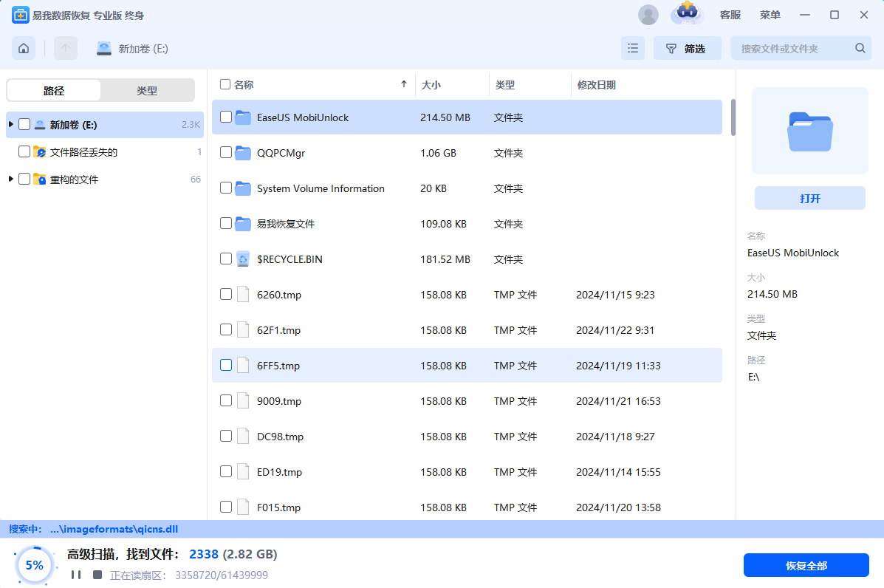
Task: Click the app logo in the title bar
Action: coord(20,16)
